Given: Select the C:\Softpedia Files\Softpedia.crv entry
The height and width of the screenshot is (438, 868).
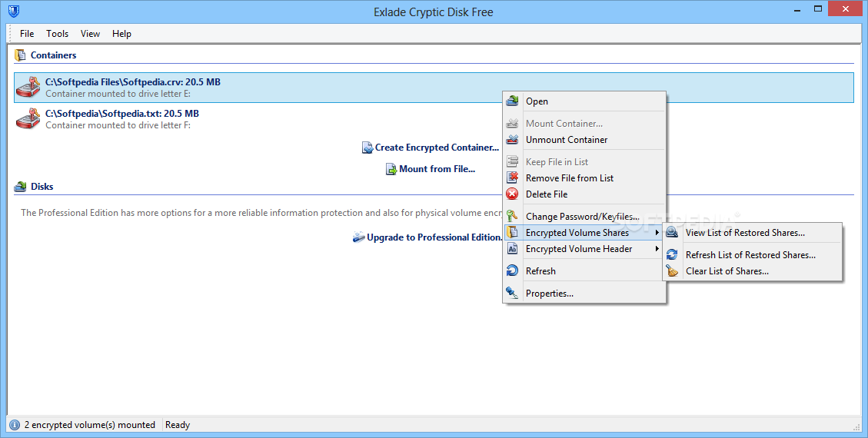Looking at the screenshot, I should click(434, 88).
